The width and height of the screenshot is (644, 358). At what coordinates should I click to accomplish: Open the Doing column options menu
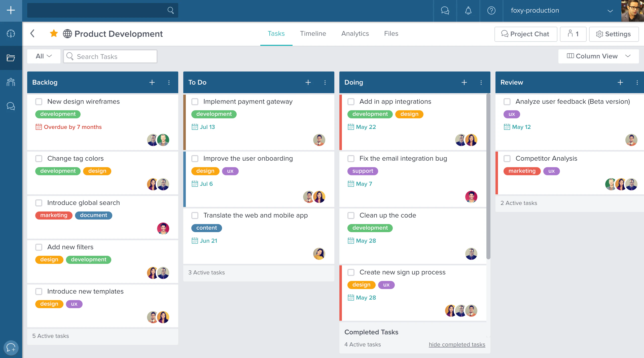pyautogui.click(x=481, y=82)
